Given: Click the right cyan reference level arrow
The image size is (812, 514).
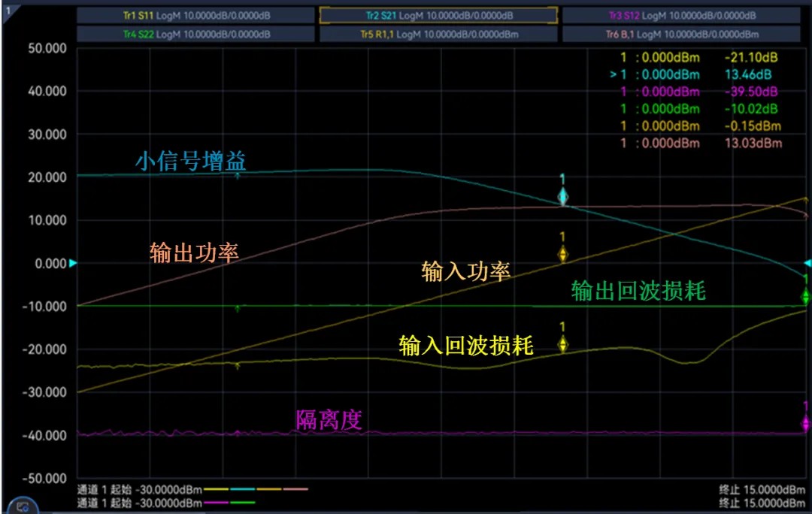Looking at the screenshot, I should [x=807, y=263].
